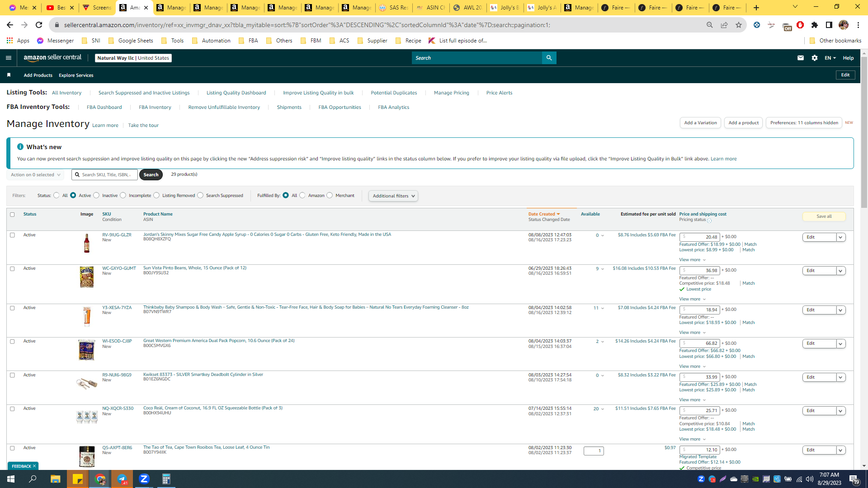Open the Kwikset 83373 Deadbolt Cylinder product link
Viewport: 868px width, 488px height.
(203, 375)
